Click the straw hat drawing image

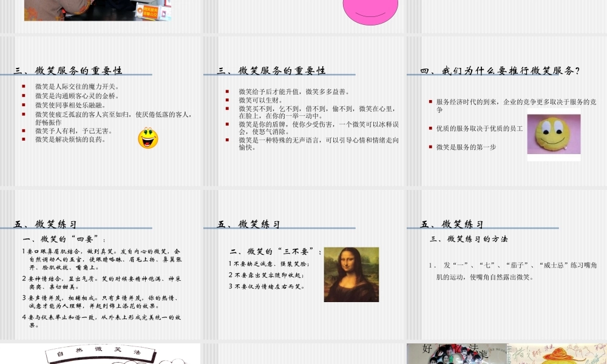coord(557,354)
